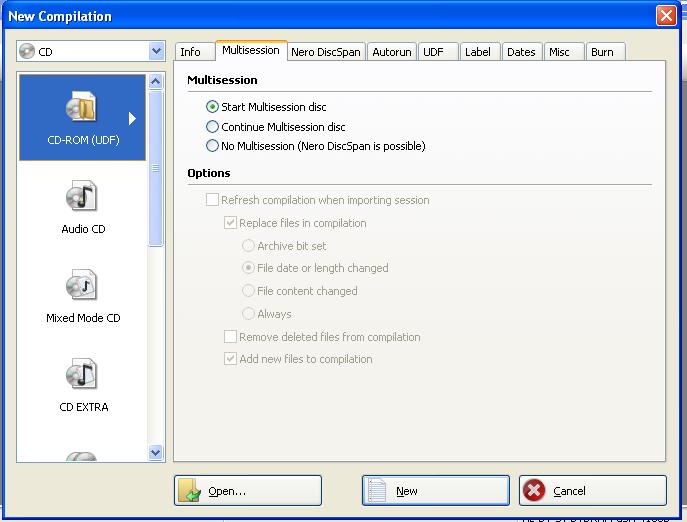Close the New Compilation dialog

pos(666,16)
